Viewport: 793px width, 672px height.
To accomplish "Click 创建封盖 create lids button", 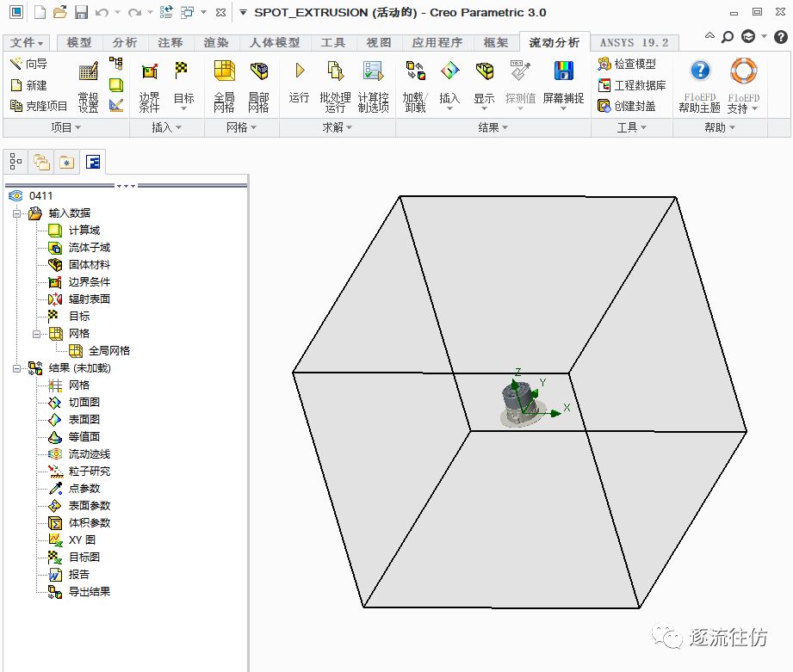I will point(627,106).
